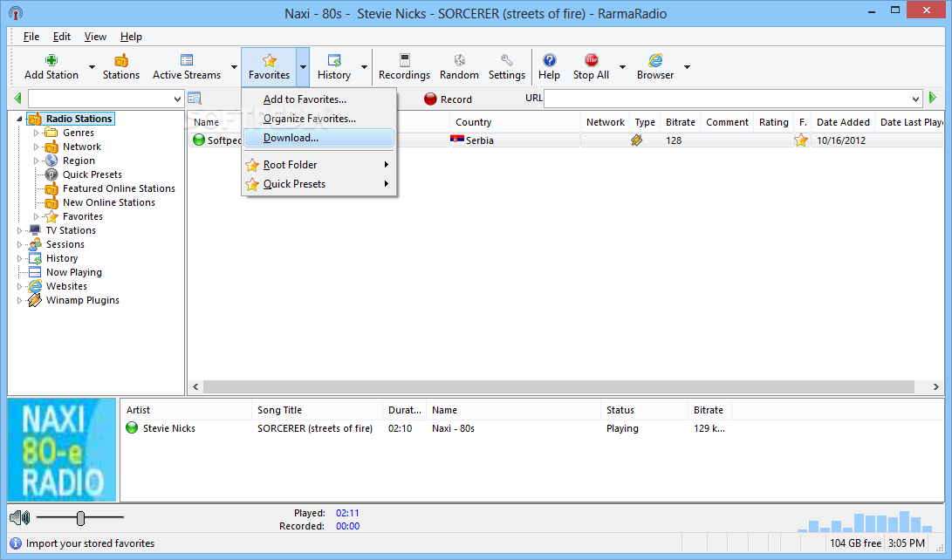Click the info icon in the status bar
Viewport: 952px width, 560px height.
coord(15,543)
